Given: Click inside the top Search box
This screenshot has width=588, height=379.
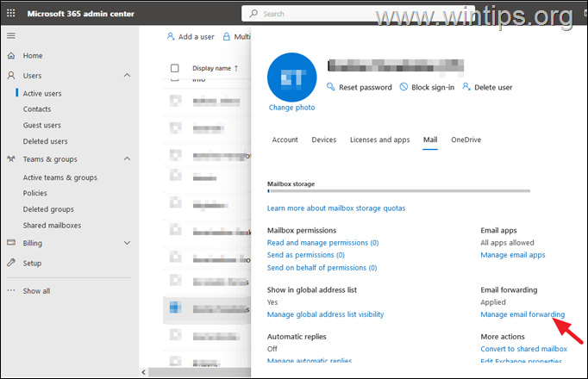Looking at the screenshot, I should (358, 14).
